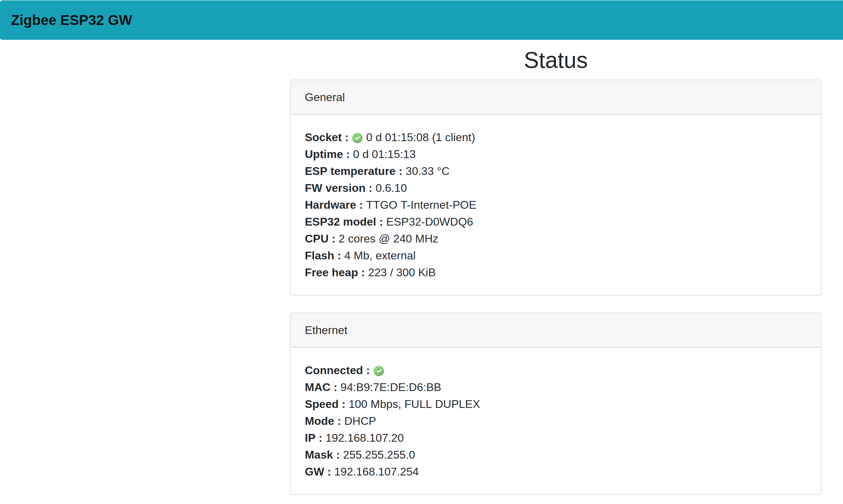
Task: Select the MAC address '94:B9:7E:DE:D6:BB'
Action: (x=391, y=387)
